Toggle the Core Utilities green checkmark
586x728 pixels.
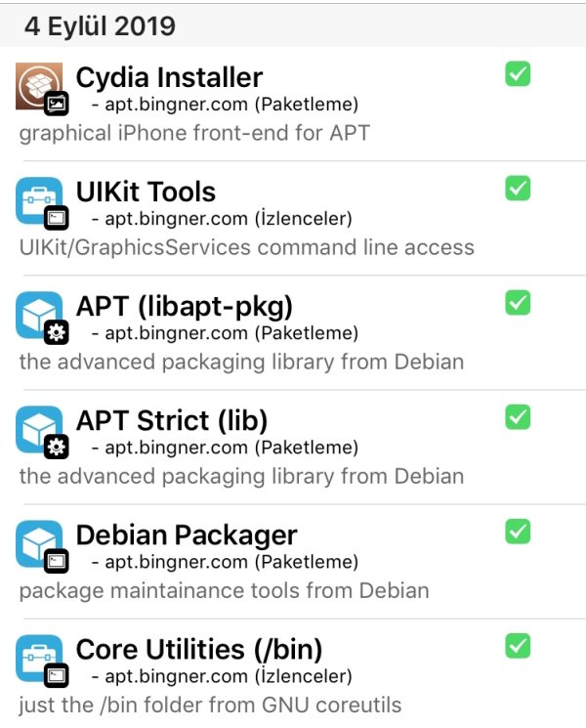click(518, 646)
